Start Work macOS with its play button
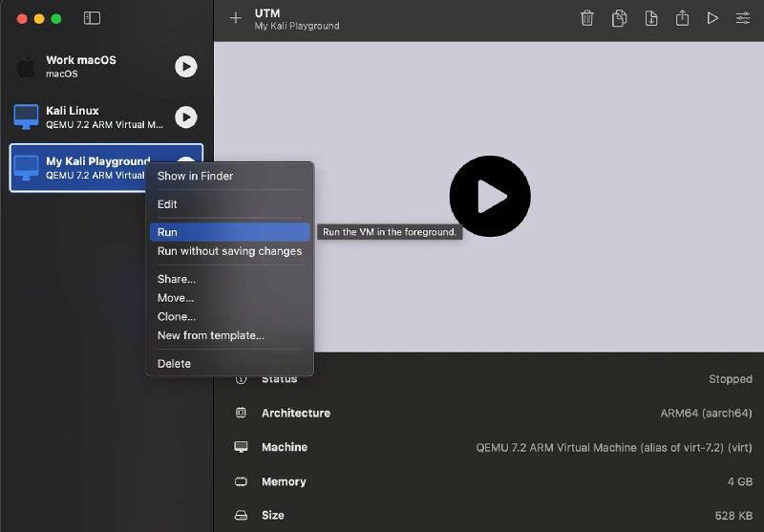Viewport: 764px width, 532px height. pos(186,66)
